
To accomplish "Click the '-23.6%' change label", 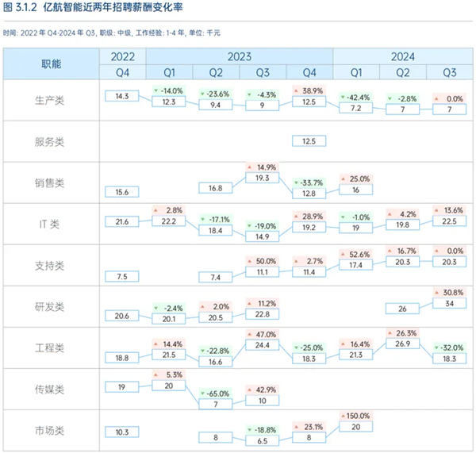I will tap(216, 94).
